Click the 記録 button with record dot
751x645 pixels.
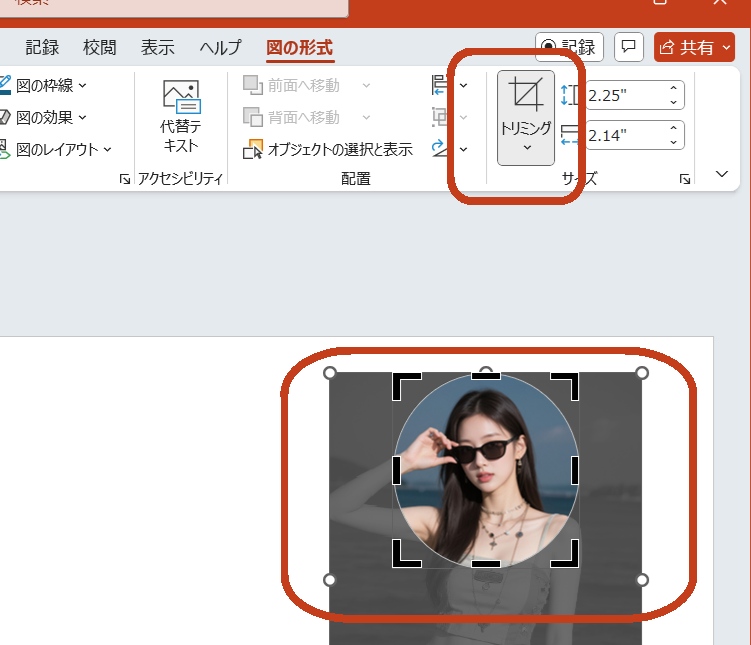point(569,47)
